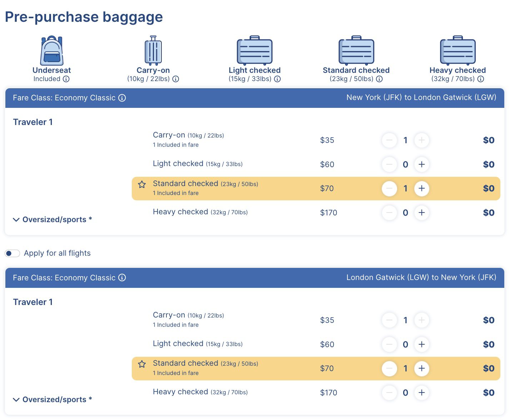Image resolution: width=510 pixels, height=420 pixels.
Task: Open fare class info on return flight header
Action: [x=122, y=277]
